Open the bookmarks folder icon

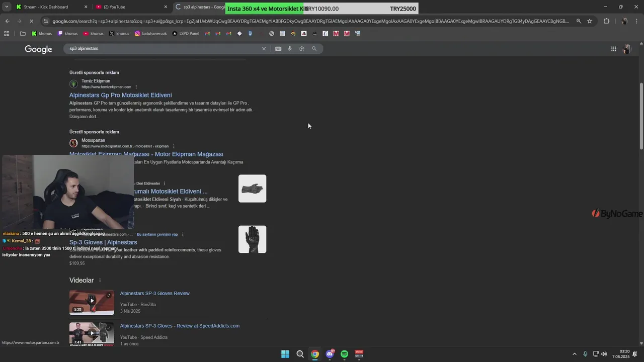click(x=23, y=34)
